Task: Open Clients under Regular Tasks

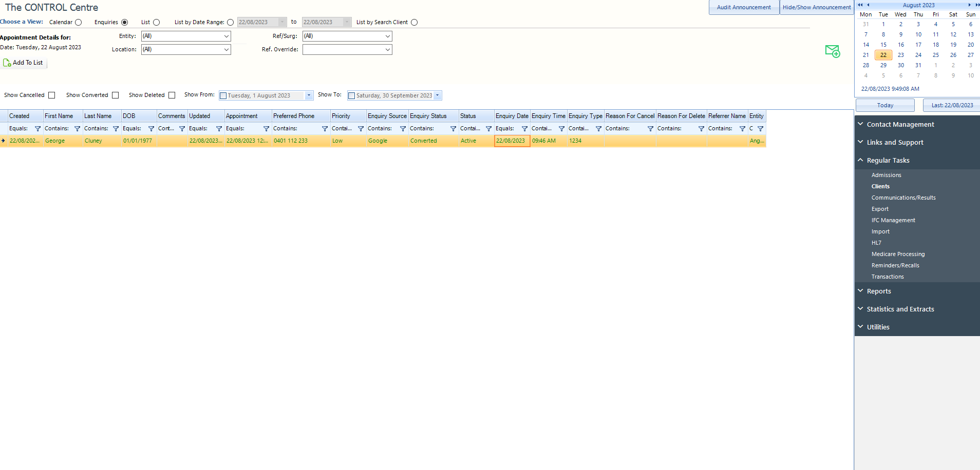Action: [x=880, y=186]
